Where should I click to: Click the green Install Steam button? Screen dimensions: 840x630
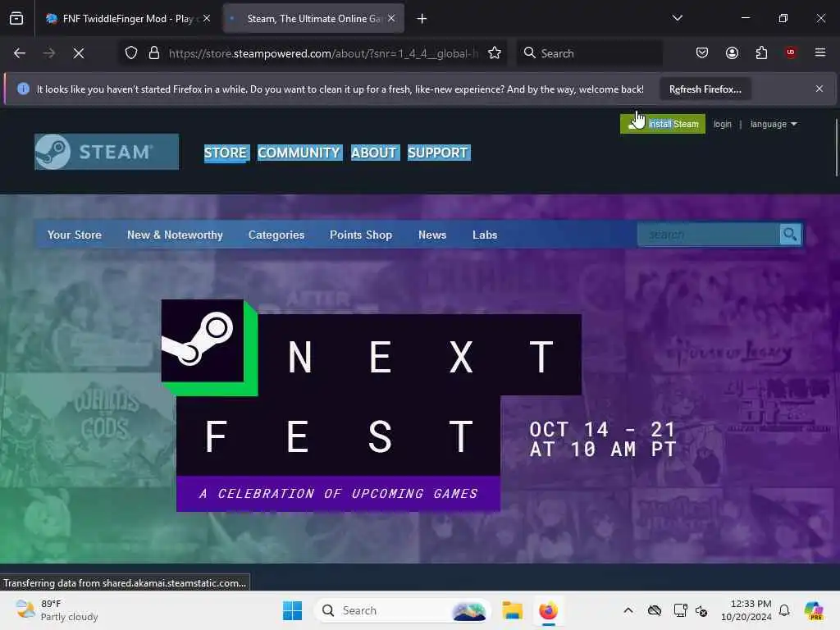click(x=663, y=125)
